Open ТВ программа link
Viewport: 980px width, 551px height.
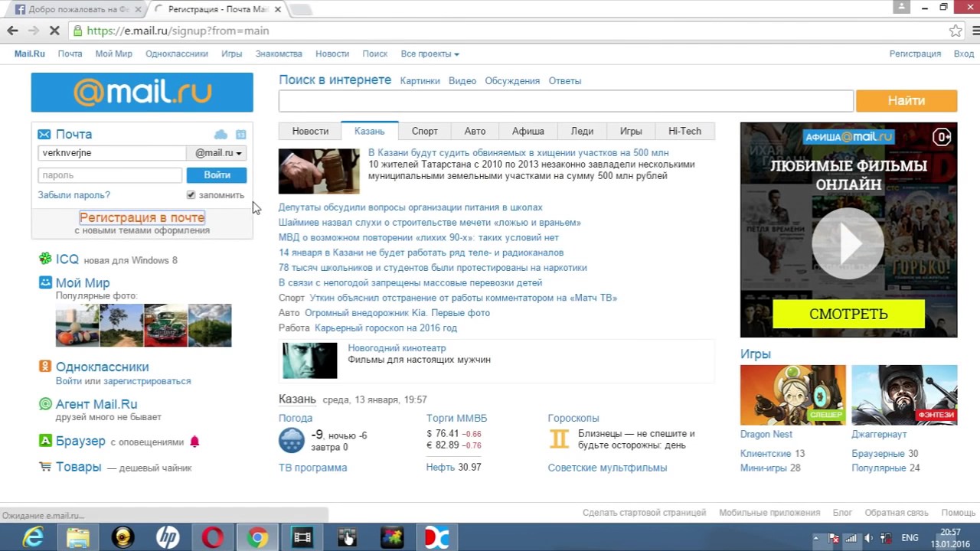click(x=312, y=468)
